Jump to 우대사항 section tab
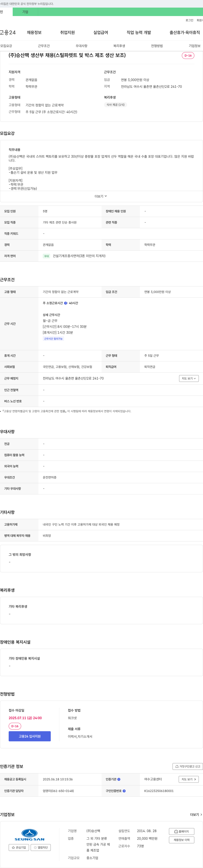This screenshot has width=203, height=868. [x=81, y=46]
